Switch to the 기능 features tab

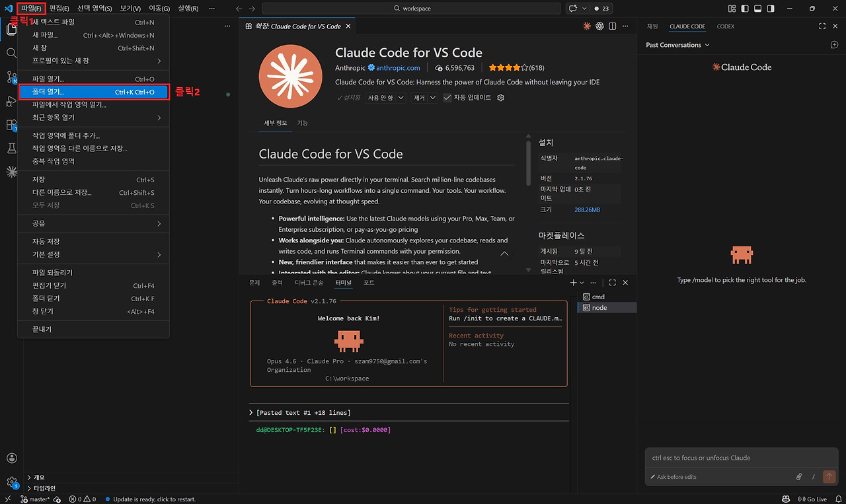(x=302, y=123)
